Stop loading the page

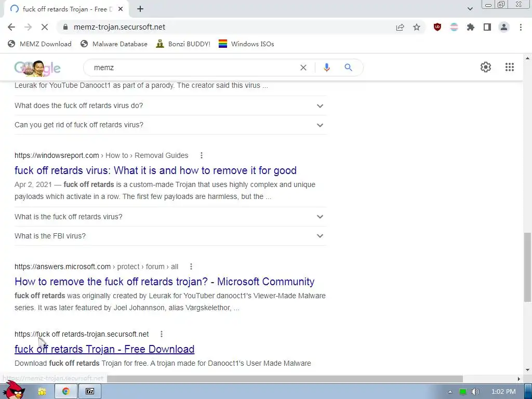45,27
